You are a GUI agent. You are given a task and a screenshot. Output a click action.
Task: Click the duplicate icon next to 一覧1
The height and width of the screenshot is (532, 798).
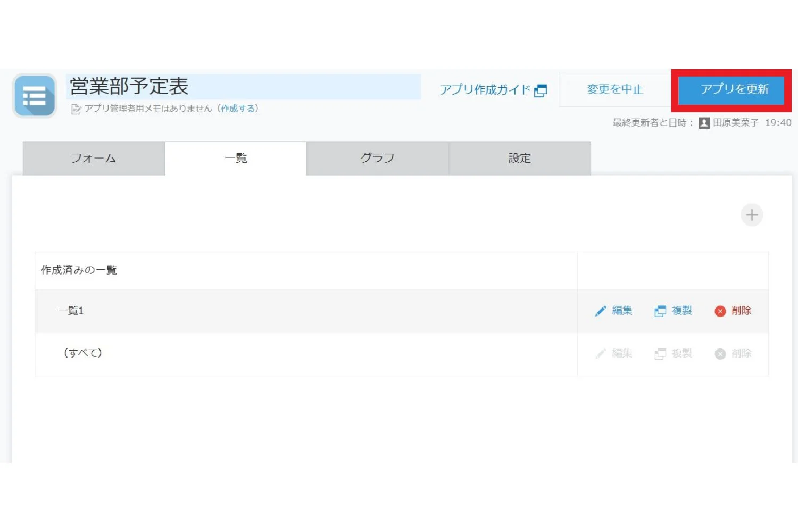point(660,311)
